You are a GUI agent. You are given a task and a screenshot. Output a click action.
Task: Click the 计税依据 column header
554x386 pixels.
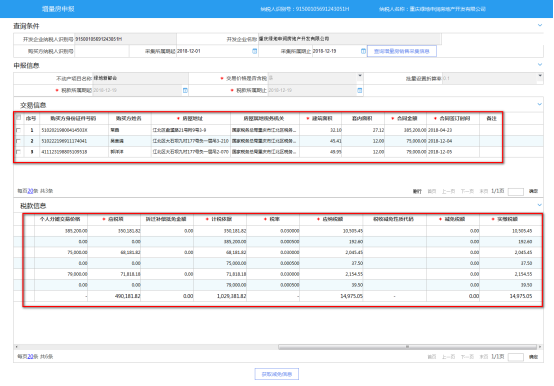click(x=221, y=219)
